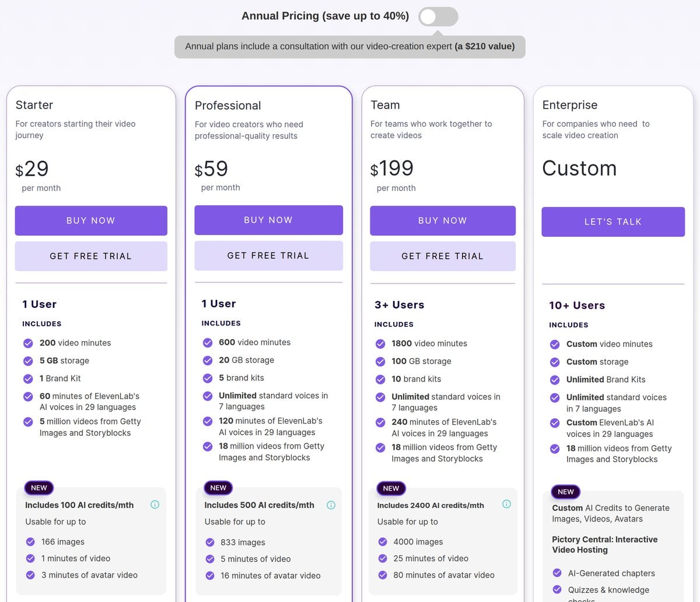Screen dimensions: 700x602
Task: Click 'Includes 100 AI credits/mth' text
Action: (x=79, y=505)
